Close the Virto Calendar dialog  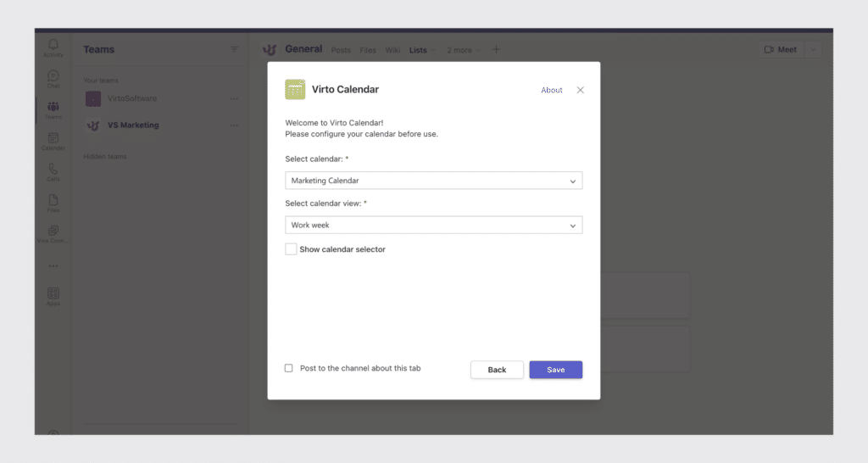coord(580,90)
